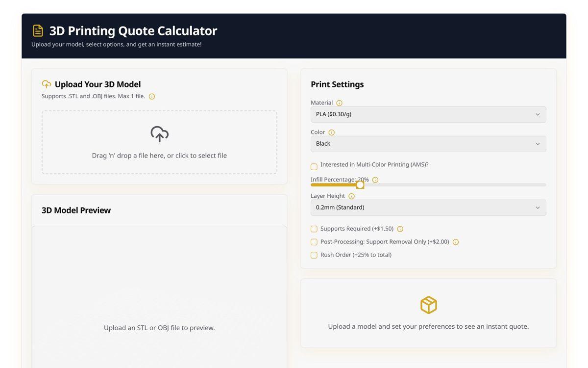Viewport: 588px width, 368px height.
Task: Enable the Rush Order (+25%) checkbox
Action: pos(314,255)
